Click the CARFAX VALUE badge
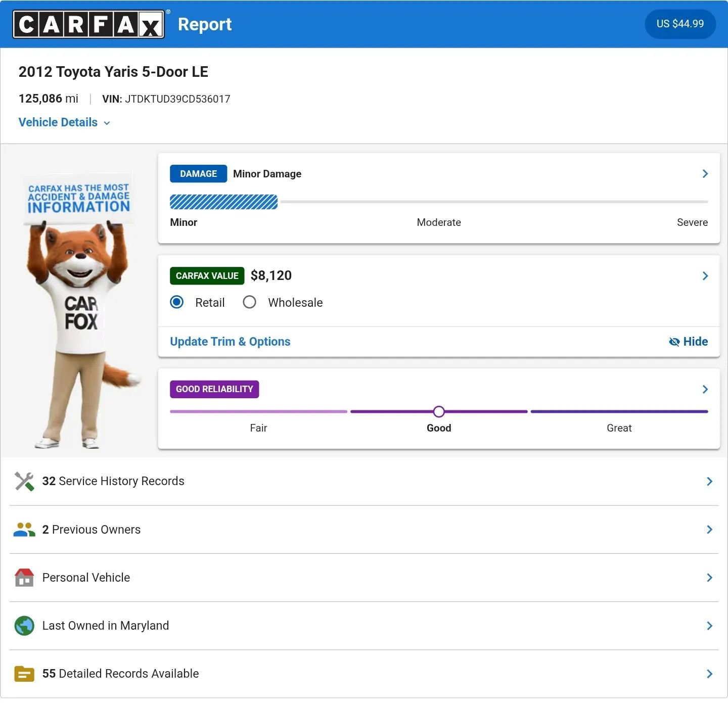 coord(207,276)
